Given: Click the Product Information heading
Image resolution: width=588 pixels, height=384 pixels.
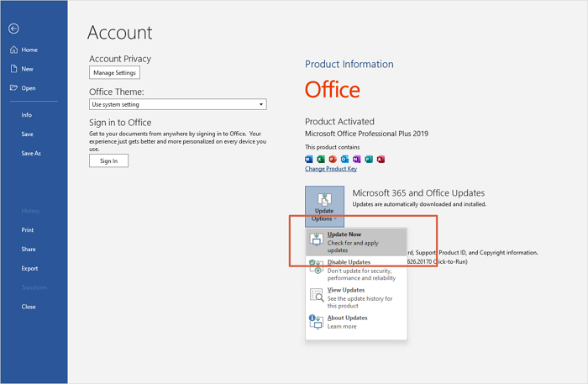Looking at the screenshot, I should 349,64.
